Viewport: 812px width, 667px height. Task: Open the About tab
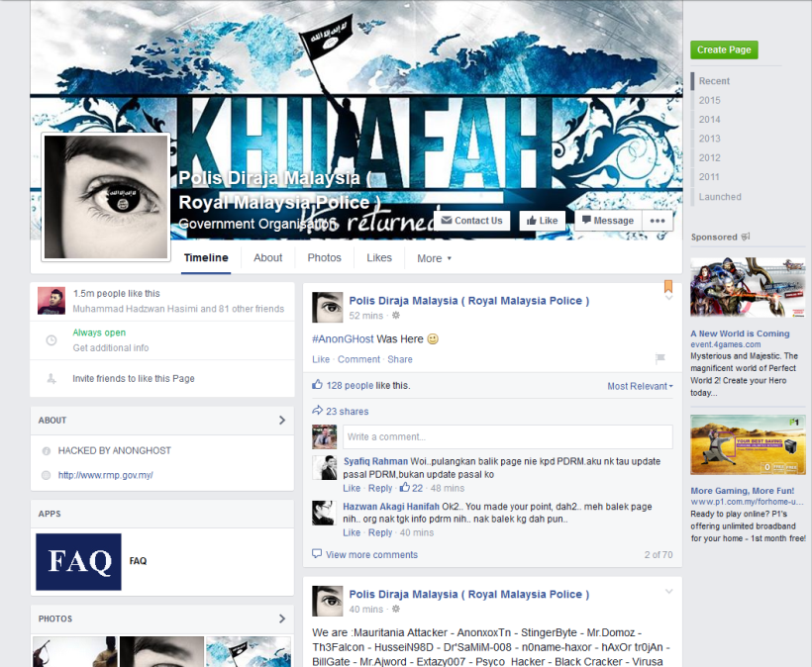[267, 257]
